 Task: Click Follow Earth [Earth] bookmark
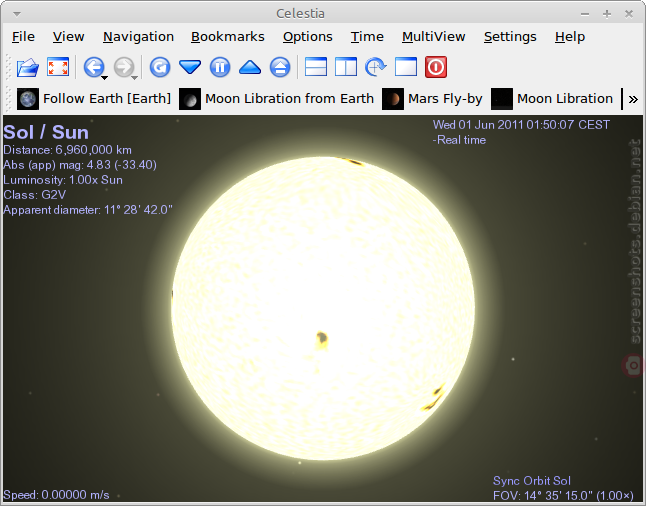pos(94,99)
